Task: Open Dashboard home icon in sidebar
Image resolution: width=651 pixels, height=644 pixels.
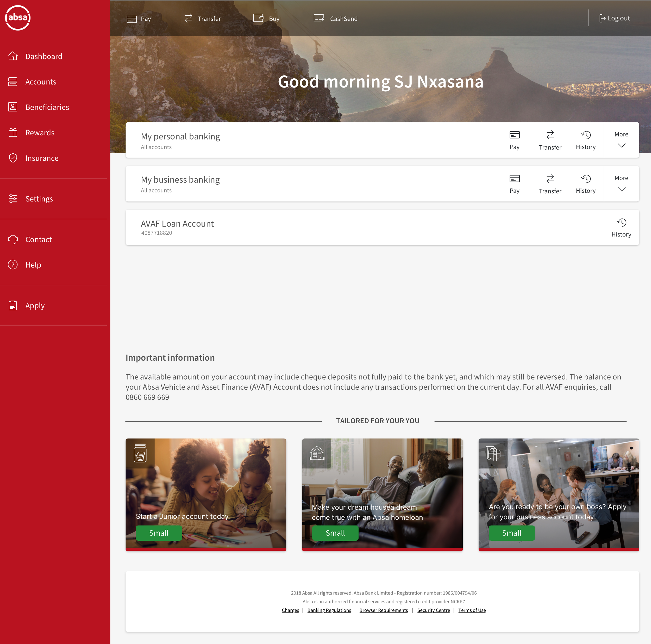Action: [13, 56]
